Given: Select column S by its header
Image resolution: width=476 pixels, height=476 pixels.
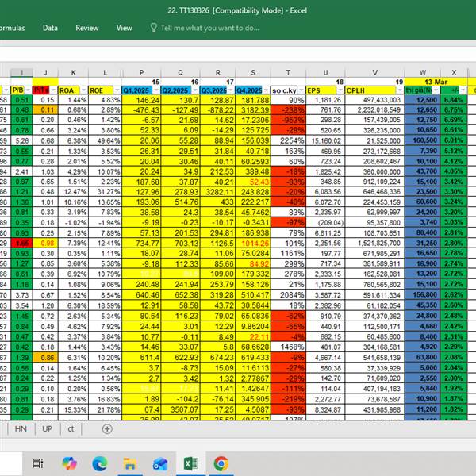Looking at the screenshot, I should point(253,72).
